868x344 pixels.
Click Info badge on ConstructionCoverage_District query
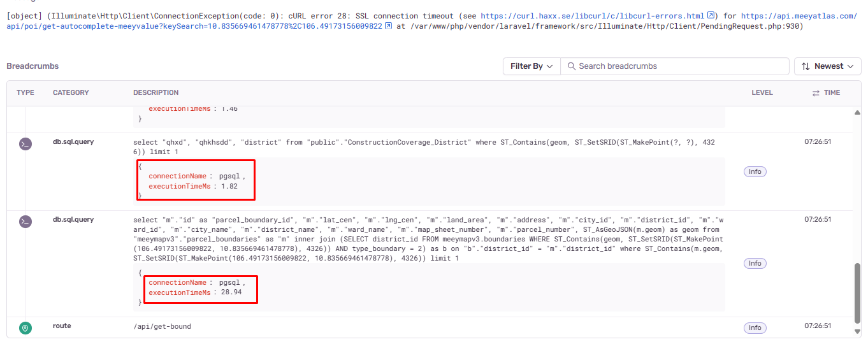[755, 171]
